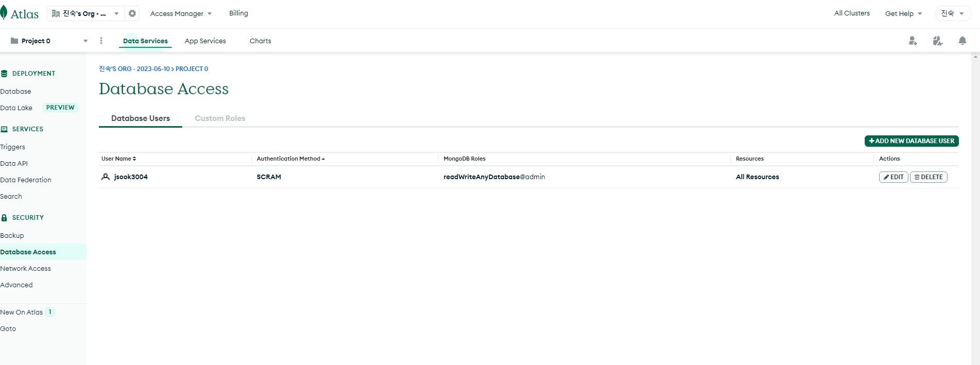Open organization settings gear icon
Image resolution: width=980 pixels, height=365 pixels.
pyautogui.click(x=132, y=13)
